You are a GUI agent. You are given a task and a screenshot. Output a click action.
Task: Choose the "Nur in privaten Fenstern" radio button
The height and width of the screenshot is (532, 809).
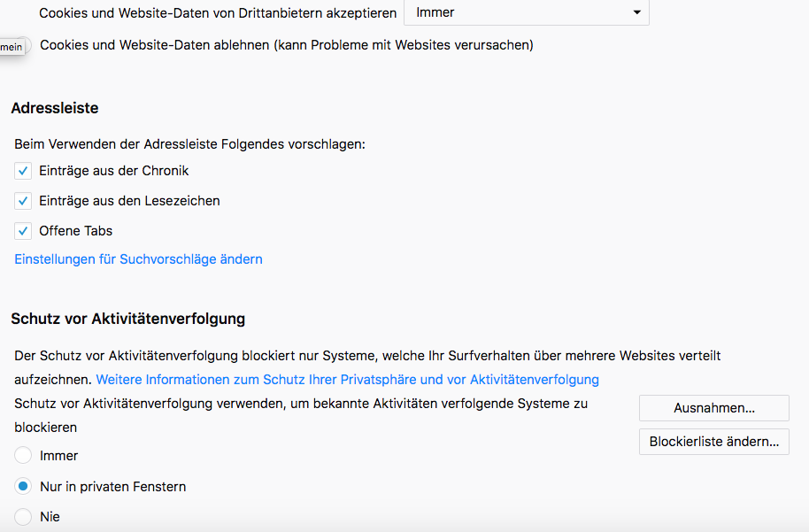23,486
